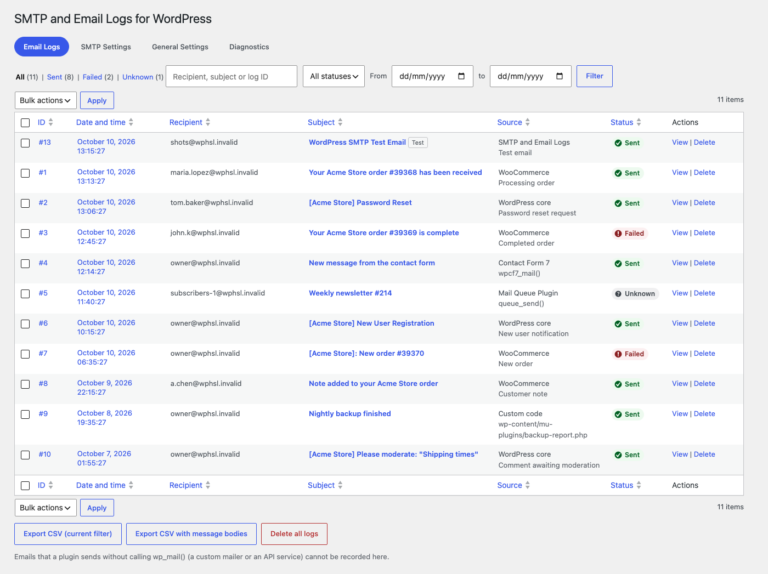
Task: Open the bottom Bulk actions dropdown
Action: tap(46, 508)
